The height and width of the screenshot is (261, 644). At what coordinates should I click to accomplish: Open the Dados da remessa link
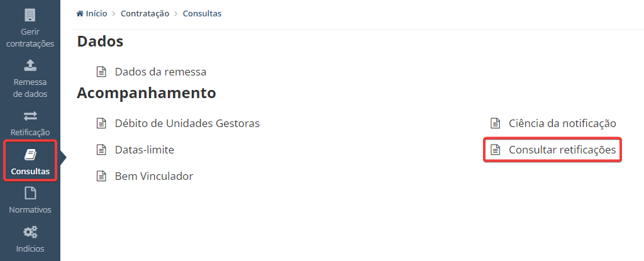pyautogui.click(x=160, y=72)
